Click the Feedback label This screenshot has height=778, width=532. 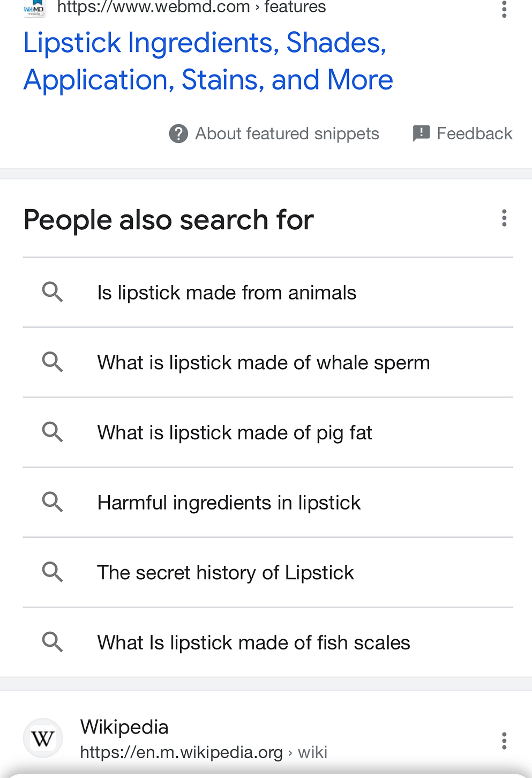click(475, 133)
